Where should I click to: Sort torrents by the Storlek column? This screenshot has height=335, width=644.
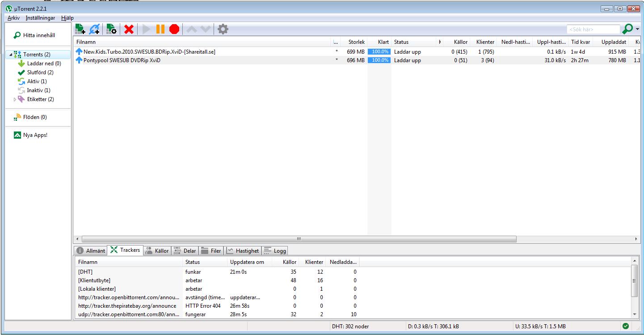354,42
